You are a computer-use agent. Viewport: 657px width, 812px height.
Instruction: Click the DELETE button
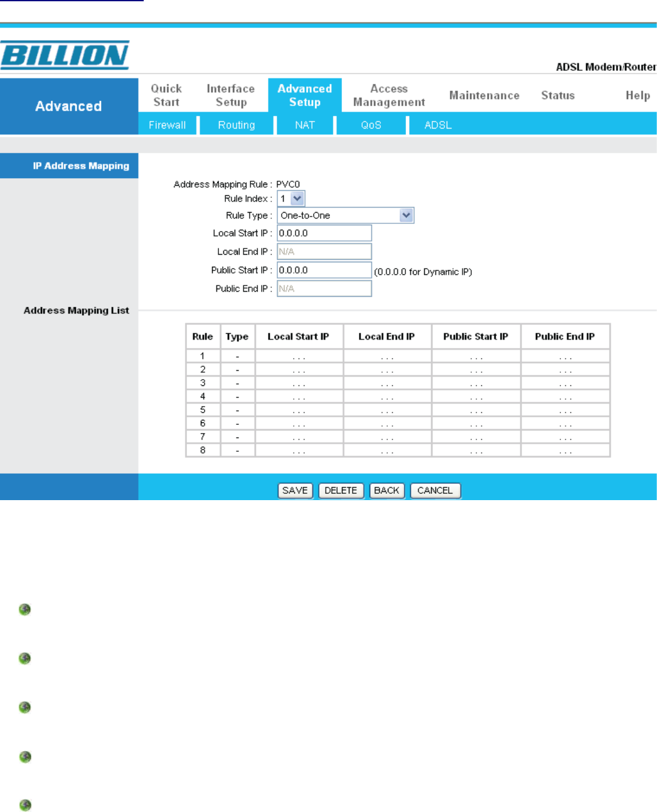point(341,491)
